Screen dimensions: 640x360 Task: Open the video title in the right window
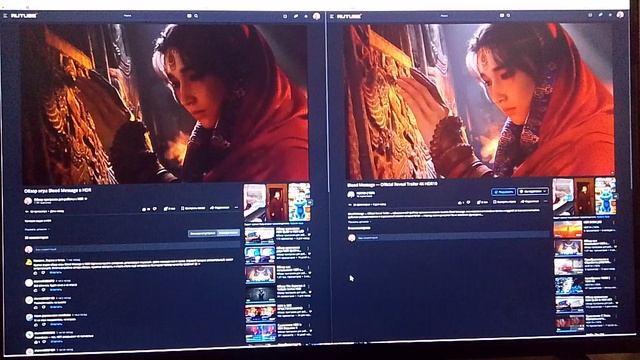tap(392, 184)
